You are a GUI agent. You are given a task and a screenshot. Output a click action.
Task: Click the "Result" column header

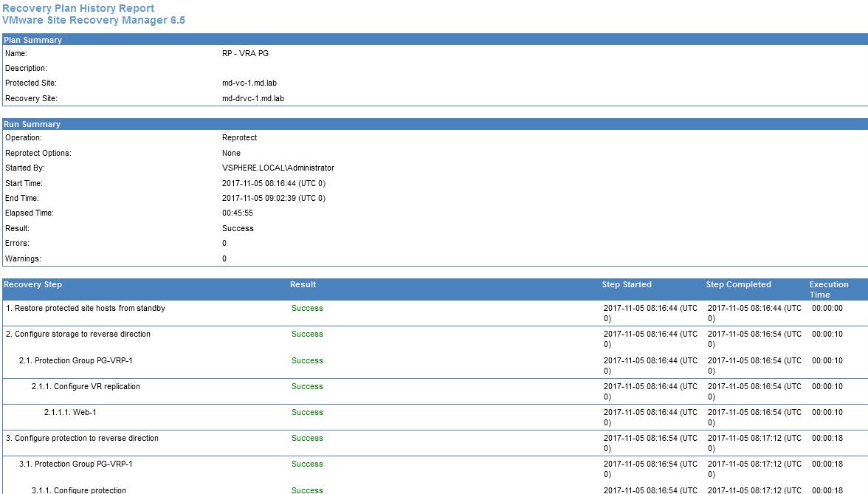[303, 285]
